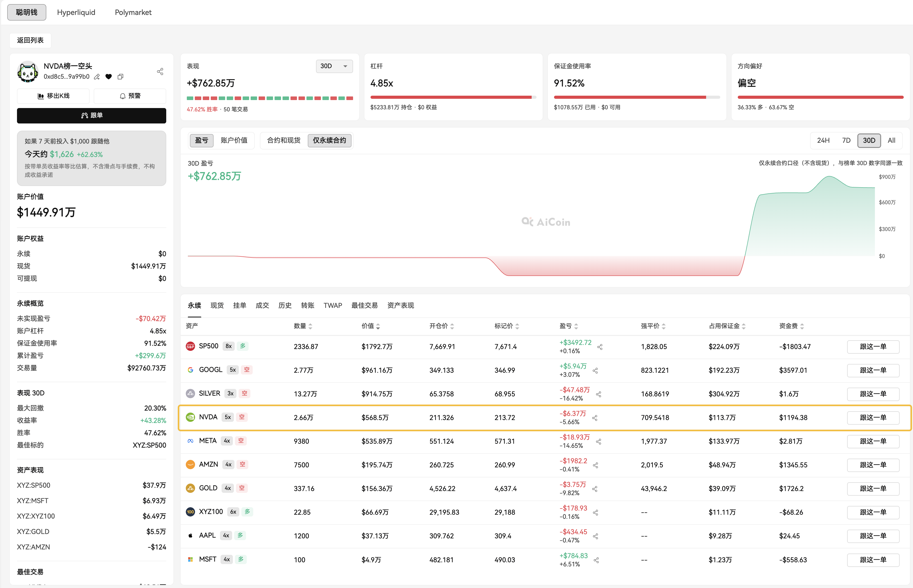This screenshot has height=588, width=913.
Task: Click the share icon beside NVDA榜一空头 profile
Action: click(160, 72)
